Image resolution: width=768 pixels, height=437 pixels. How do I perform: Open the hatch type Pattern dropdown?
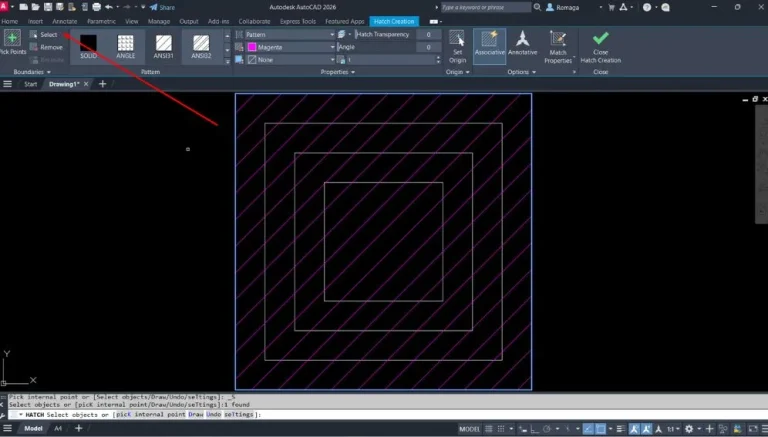click(289, 35)
